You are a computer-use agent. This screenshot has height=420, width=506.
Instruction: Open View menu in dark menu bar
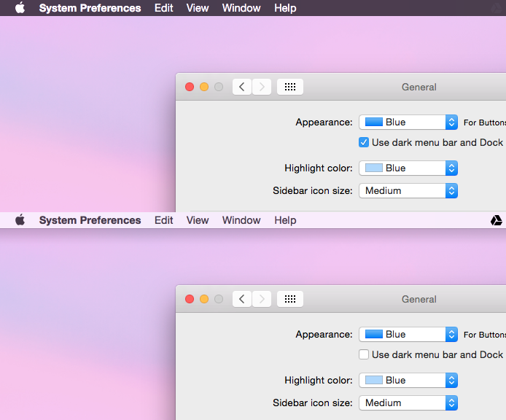(198, 8)
